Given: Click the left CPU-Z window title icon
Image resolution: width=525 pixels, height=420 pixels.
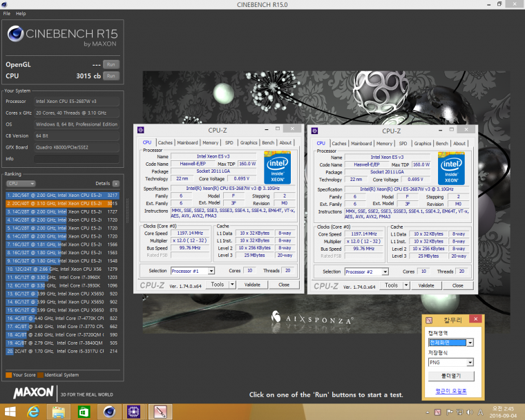Looking at the screenshot, I should pyautogui.click(x=141, y=130).
